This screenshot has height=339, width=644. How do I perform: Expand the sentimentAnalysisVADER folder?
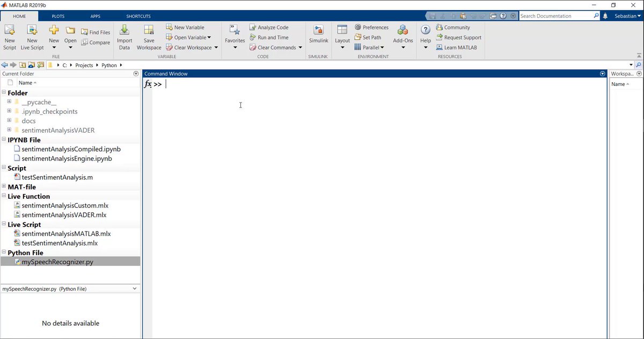click(9, 130)
